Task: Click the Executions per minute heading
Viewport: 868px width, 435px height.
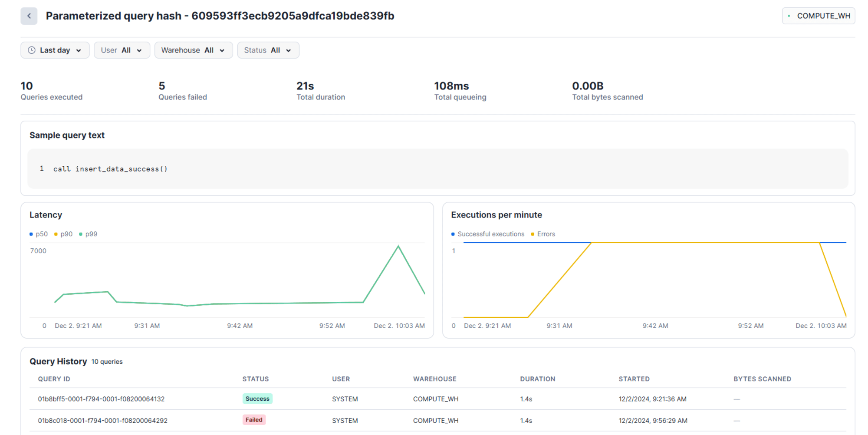Action: [x=496, y=215]
